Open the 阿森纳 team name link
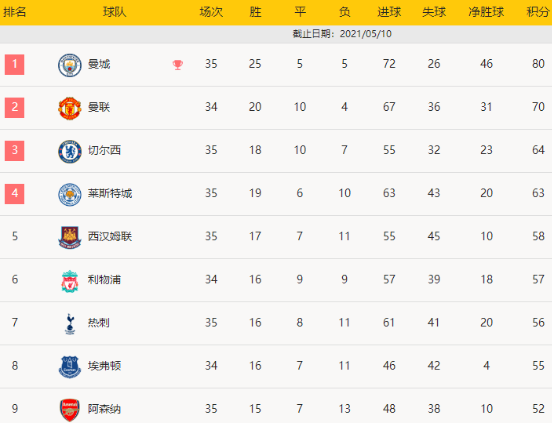 [104, 409]
